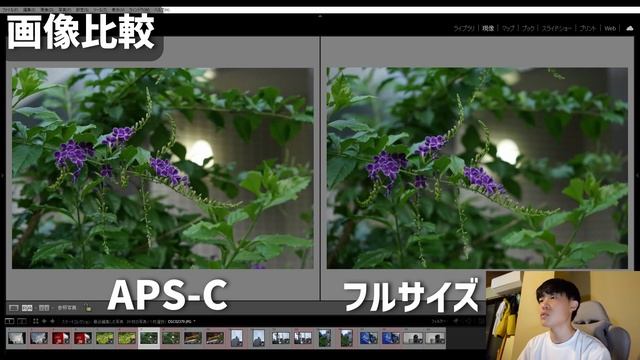Screen dimensions: 640x360
Task: Click the cloud sync status icon
Action: click(630, 28)
